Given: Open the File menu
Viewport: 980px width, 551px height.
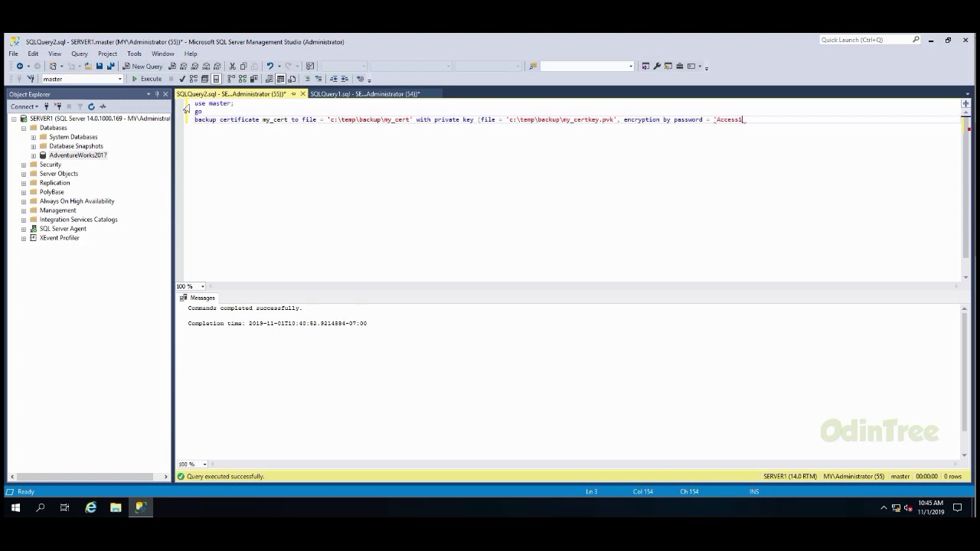Looking at the screenshot, I should tap(13, 54).
